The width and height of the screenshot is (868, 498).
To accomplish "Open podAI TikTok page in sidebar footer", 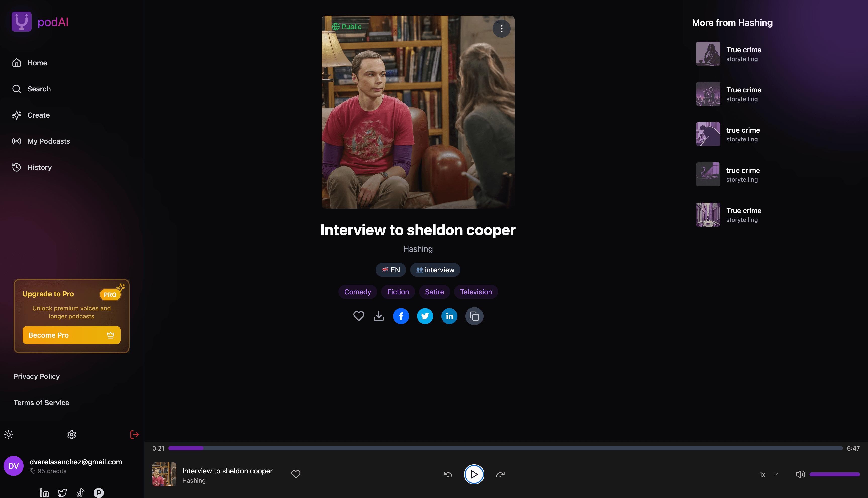I will click(80, 492).
